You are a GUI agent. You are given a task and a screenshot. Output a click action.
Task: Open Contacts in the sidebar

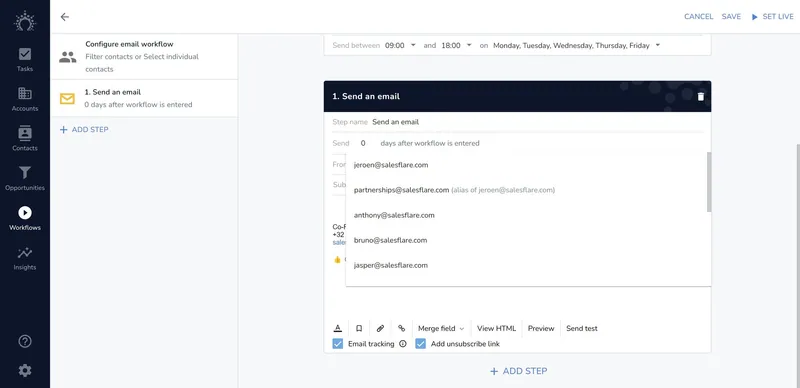(x=24, y=139)
